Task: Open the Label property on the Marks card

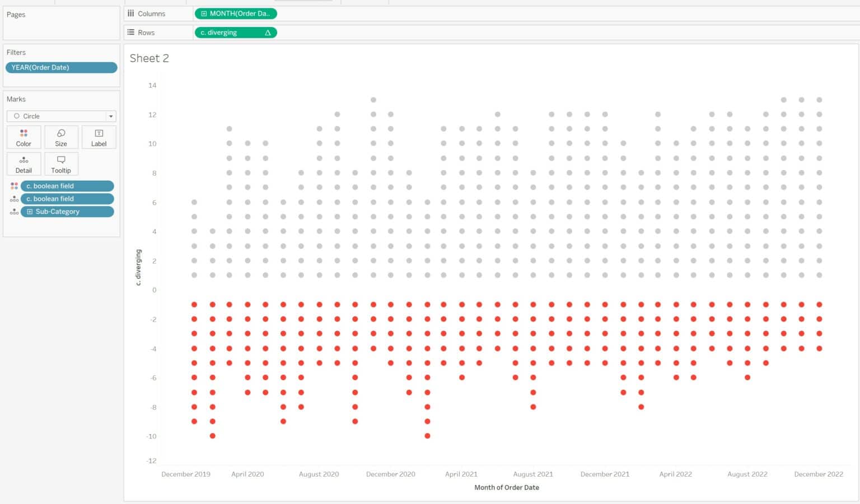Action: pyautogui.click(x=99, y=136)
